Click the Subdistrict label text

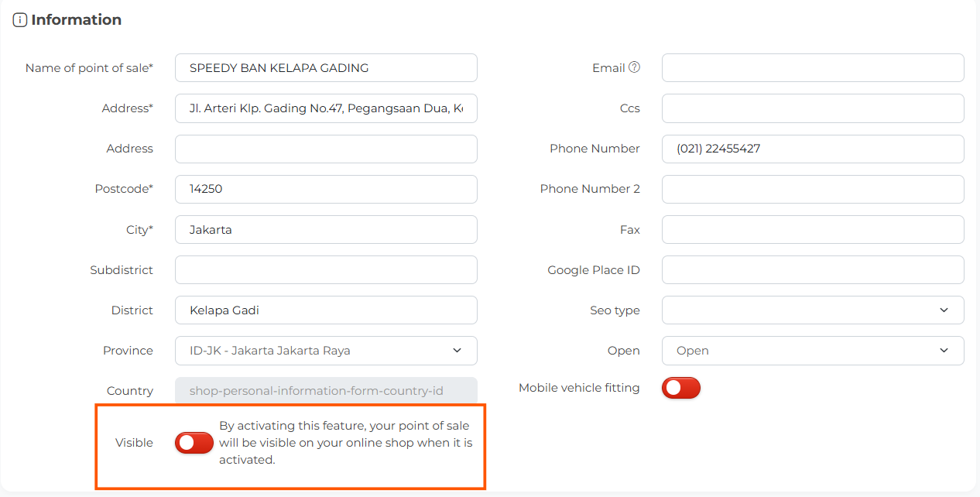click(x=122, y=270)
